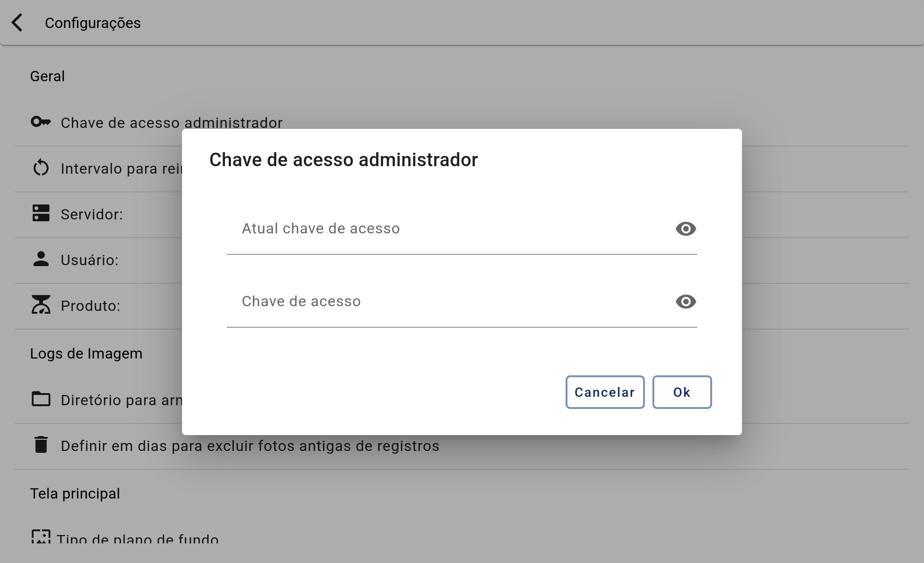This screenshot has width=924, height=563.
Task: Toggle visibility of Chave de acesso field
Action: (686, 302)
